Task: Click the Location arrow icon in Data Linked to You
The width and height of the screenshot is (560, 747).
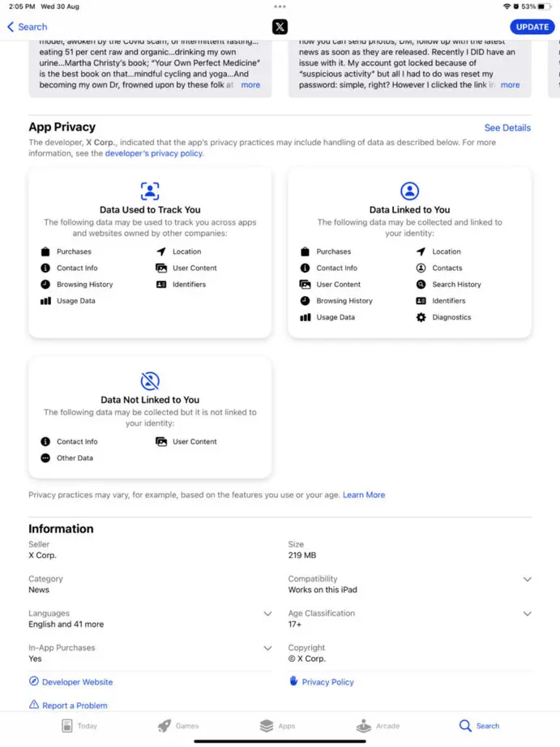Action: coord(419,251)
